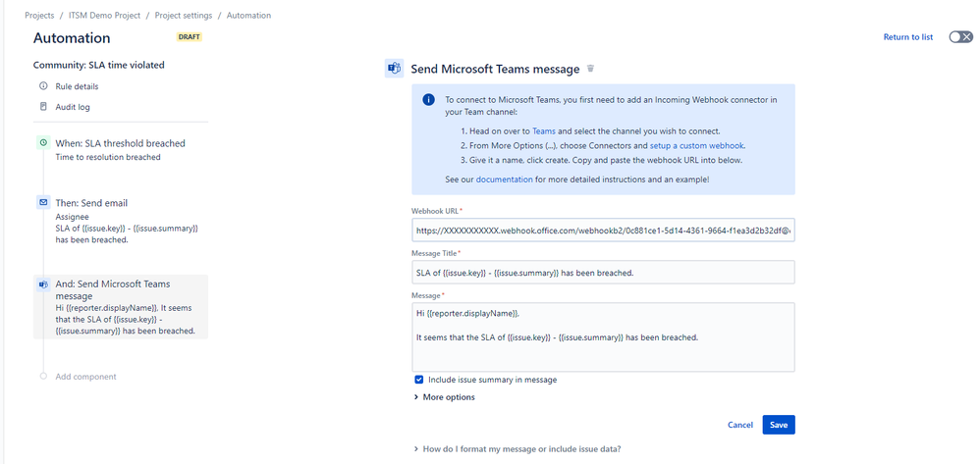Viewport: 980px width, 464px height.
Task: Expand More options
Action: (x=445, y=397)
